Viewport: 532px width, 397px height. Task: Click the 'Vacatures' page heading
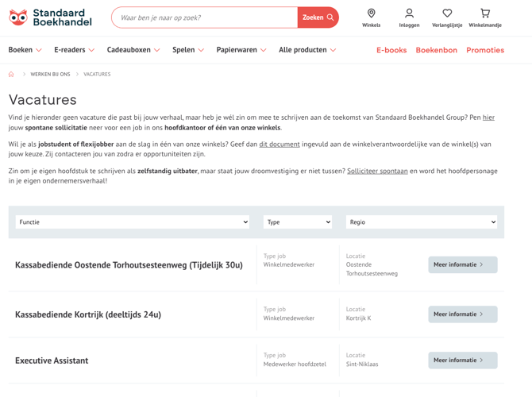click(42, 100)
